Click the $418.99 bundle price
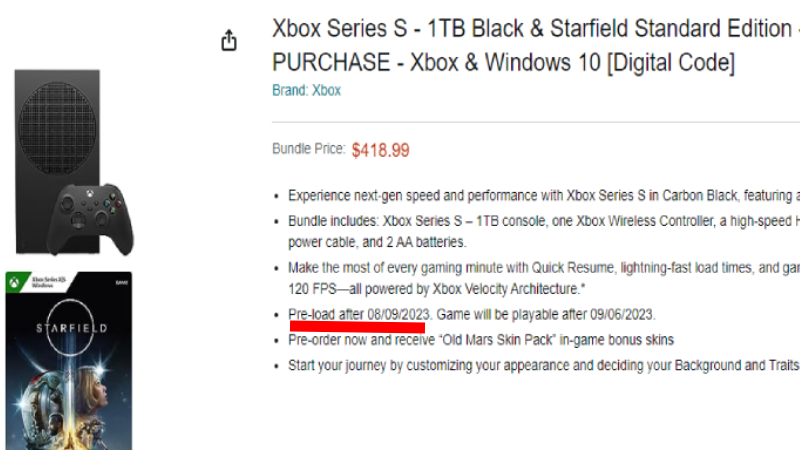 pyautogui.click(x=380, y=150)
